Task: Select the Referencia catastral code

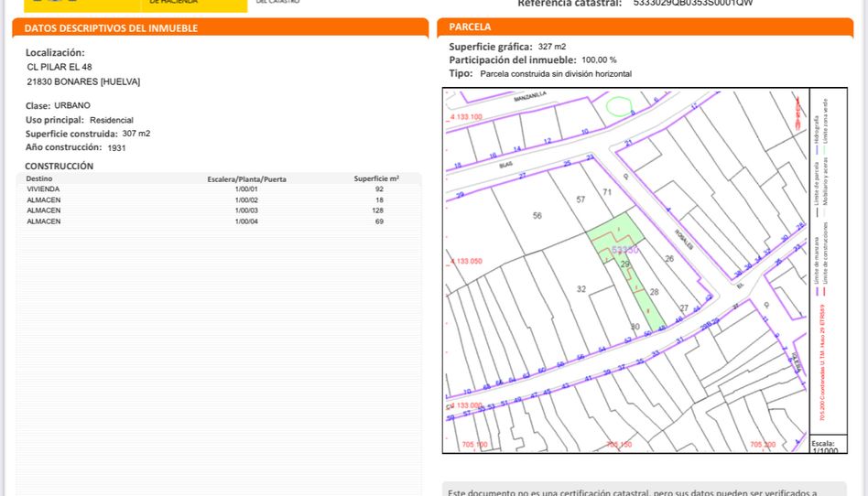Action: point(693,4)
